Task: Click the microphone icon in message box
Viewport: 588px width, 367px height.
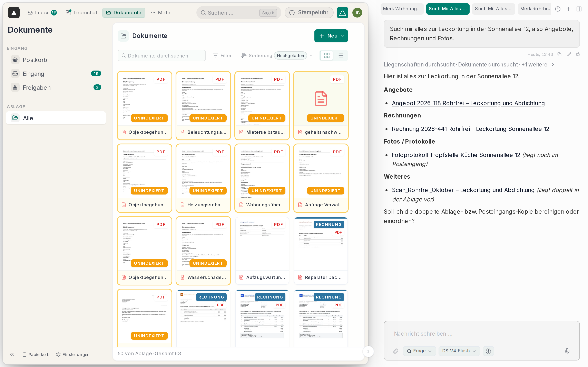Action: (567, 351)
